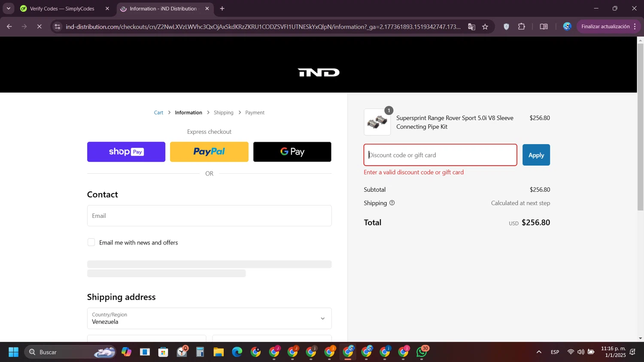Open the shield extension icon
644x362 pixels.
pyautogui.click(x=506, y=27)
